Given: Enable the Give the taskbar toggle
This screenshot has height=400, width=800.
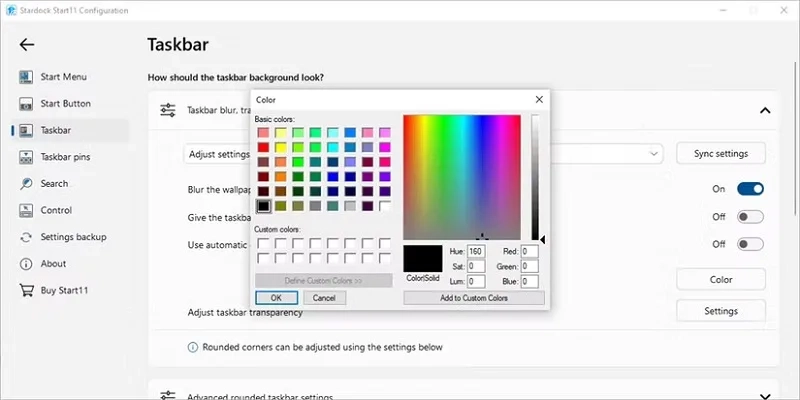Looking at the screenshot, I should coord(750,216).
